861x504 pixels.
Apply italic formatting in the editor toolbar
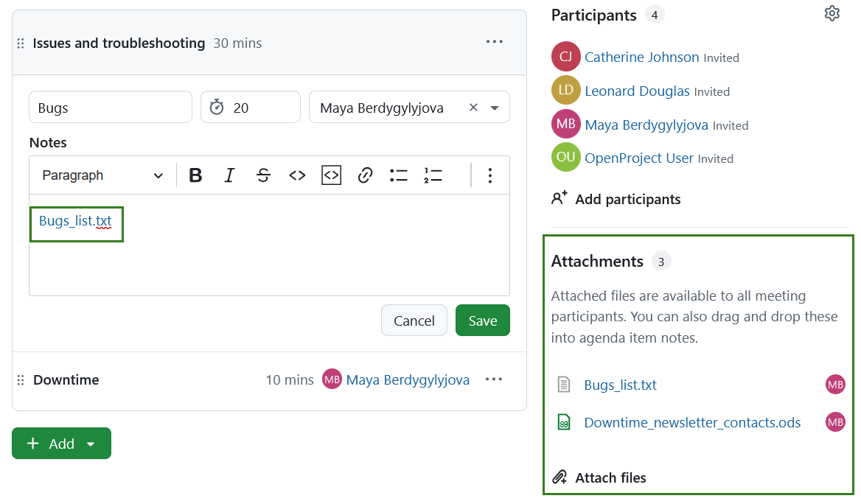pyautogui.click(x=229, y=175)
